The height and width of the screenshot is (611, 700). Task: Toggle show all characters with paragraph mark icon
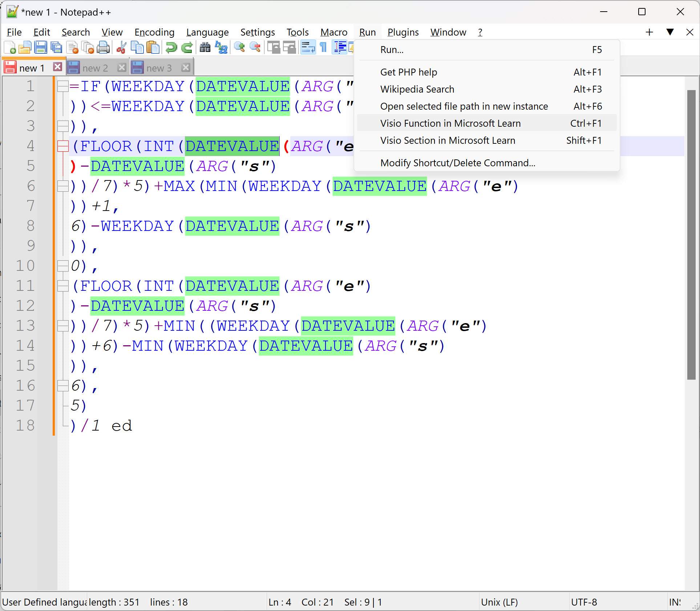pyautogui.click(x=323, y=47)
